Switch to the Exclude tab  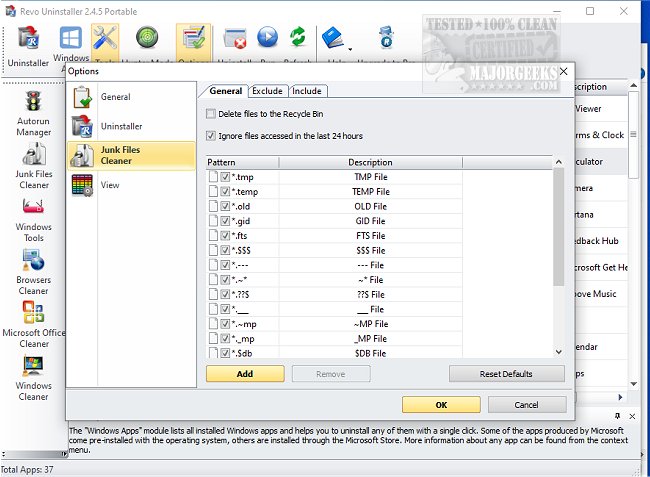pos(267,91)
